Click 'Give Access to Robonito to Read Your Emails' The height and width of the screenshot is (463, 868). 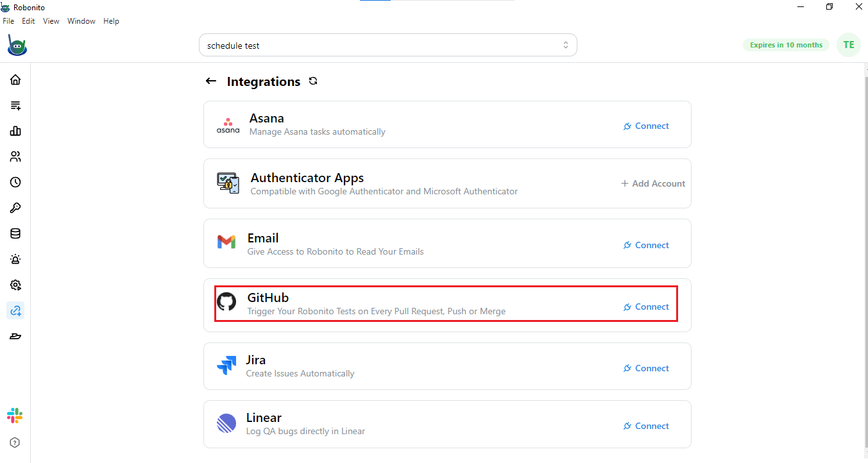[x=336, y=251]
